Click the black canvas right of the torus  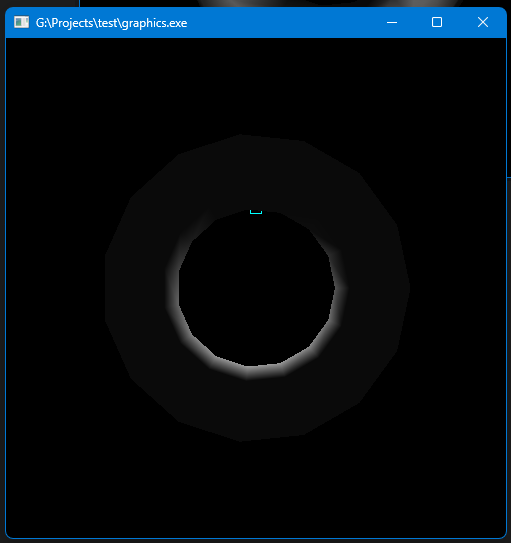(458, 288)
